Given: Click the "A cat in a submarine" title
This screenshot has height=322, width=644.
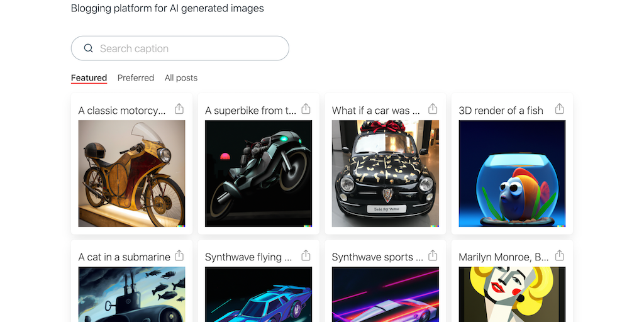Looking at the screenshot, I should pos(125,257).
